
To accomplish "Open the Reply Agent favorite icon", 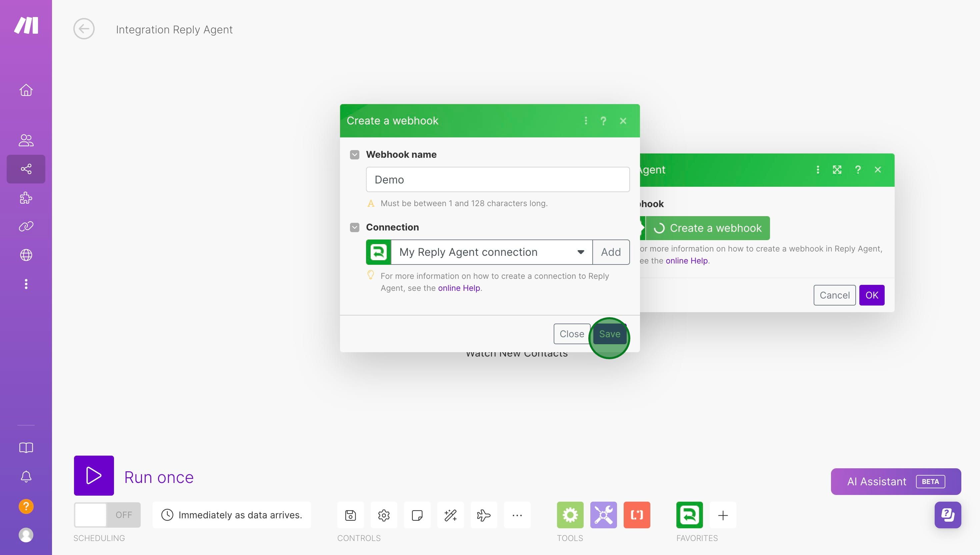I will [689, 515].
